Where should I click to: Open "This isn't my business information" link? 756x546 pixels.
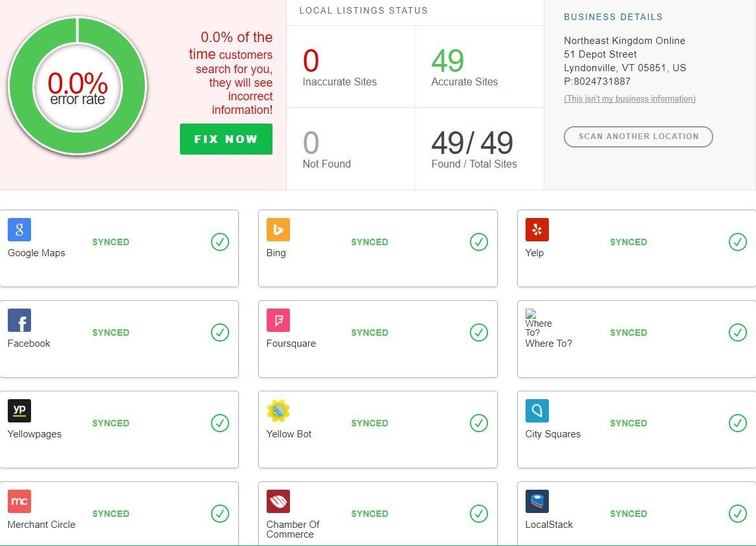(x=630, y=99)
